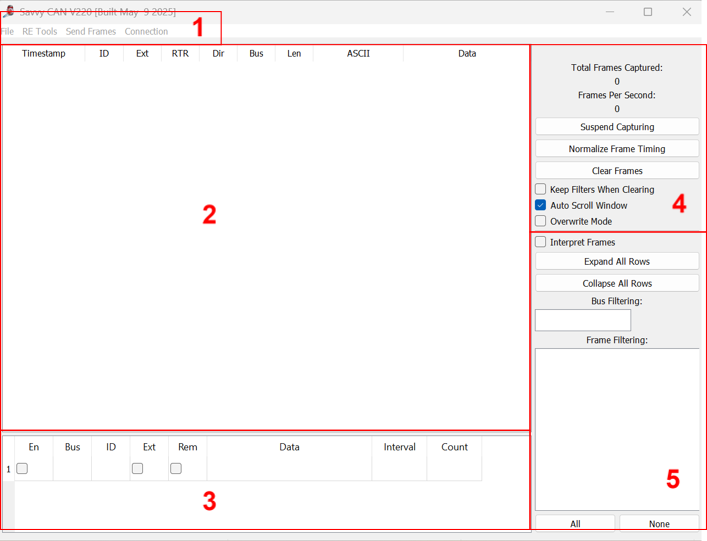This screenshot has width=707, height=541.
Task: Toggle the Interpret Frames checkbox
Action: (541, 242)
